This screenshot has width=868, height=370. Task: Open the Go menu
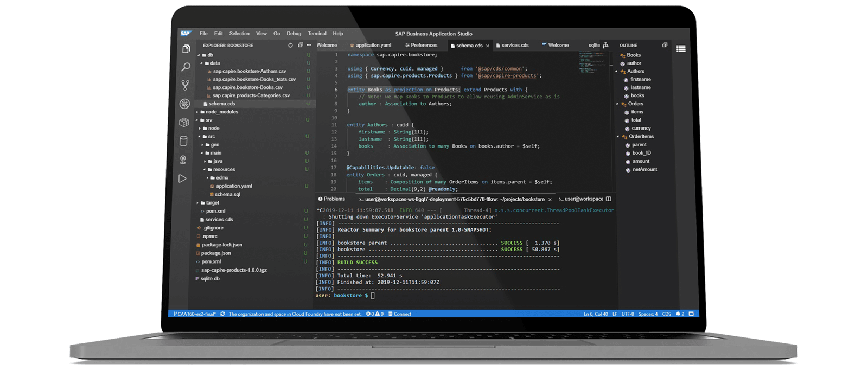[x=277, y=34]
